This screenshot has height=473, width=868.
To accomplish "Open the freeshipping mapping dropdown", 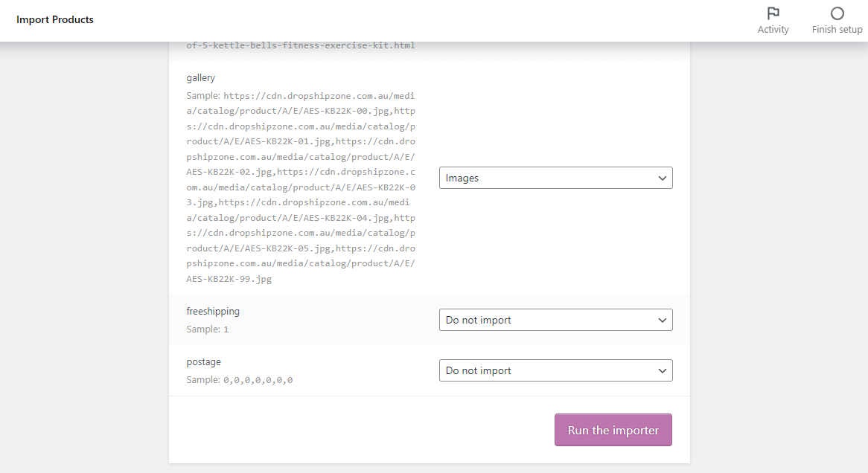I will [556, 320].
